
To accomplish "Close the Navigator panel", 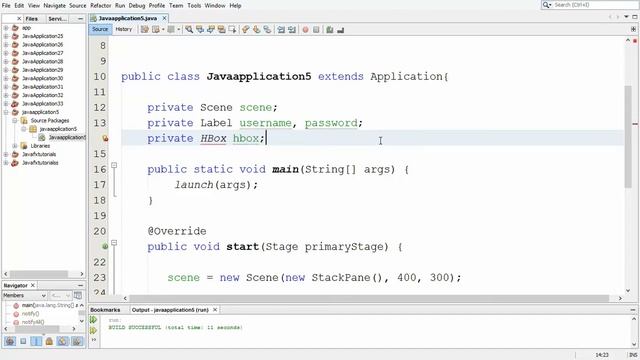I will [33, 285].
